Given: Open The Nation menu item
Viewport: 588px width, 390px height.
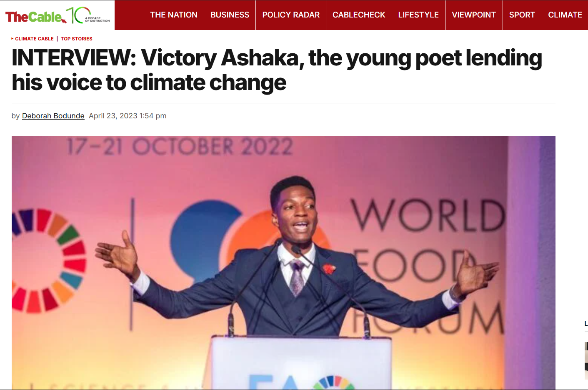Looking at the screenshot, I should pyautogui.click(x=174, y=15).
